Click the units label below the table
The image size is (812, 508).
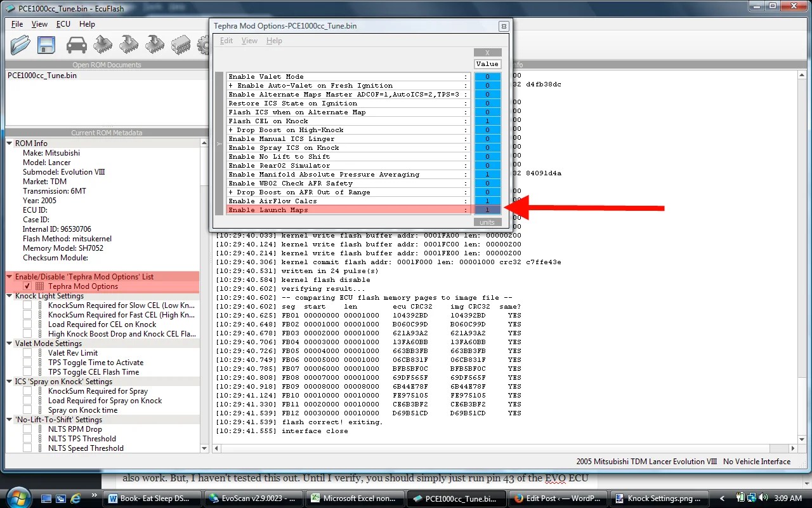point(487,222)
